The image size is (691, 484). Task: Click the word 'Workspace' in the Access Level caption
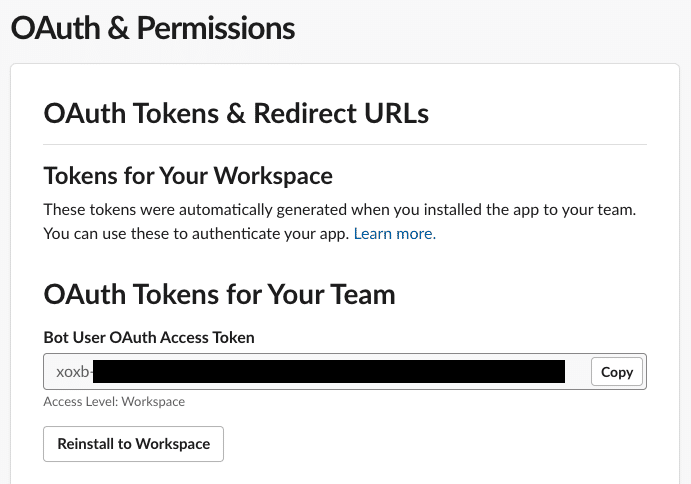coord(154,402)
